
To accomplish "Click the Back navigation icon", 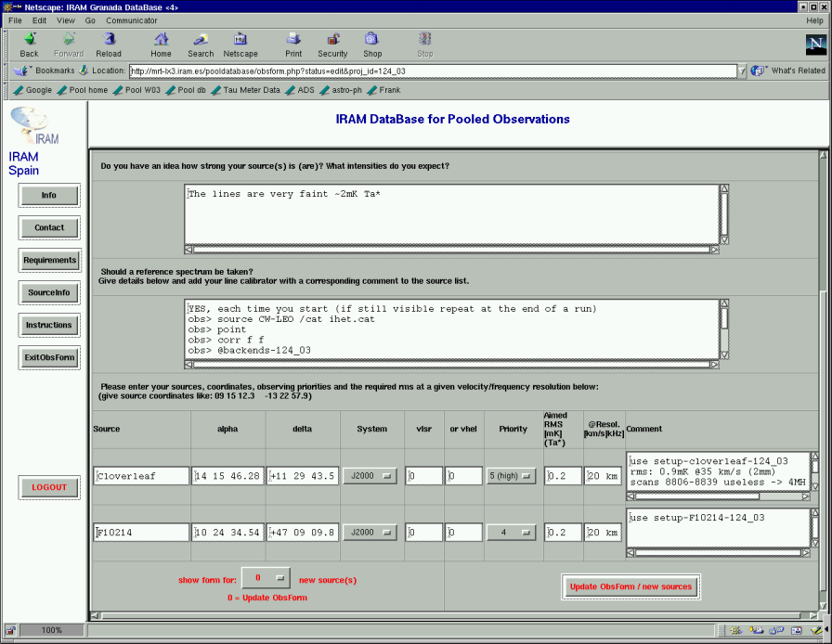I will point(29,40).
